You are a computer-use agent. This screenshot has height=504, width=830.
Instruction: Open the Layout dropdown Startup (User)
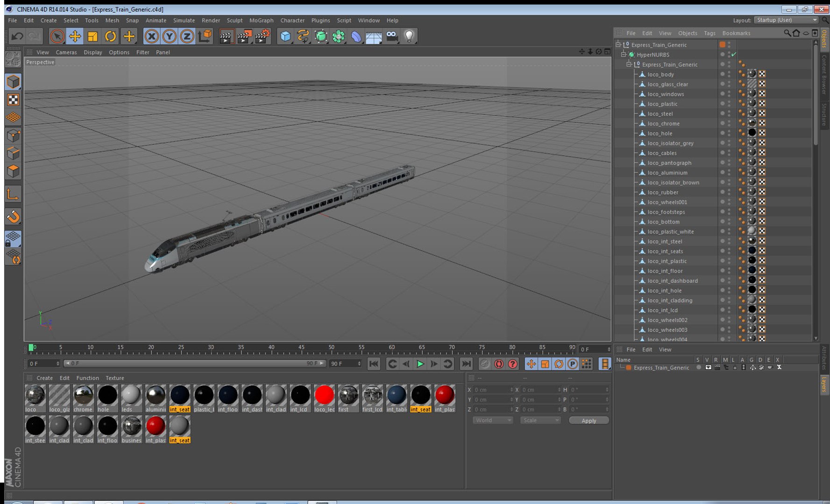point(787,20)
